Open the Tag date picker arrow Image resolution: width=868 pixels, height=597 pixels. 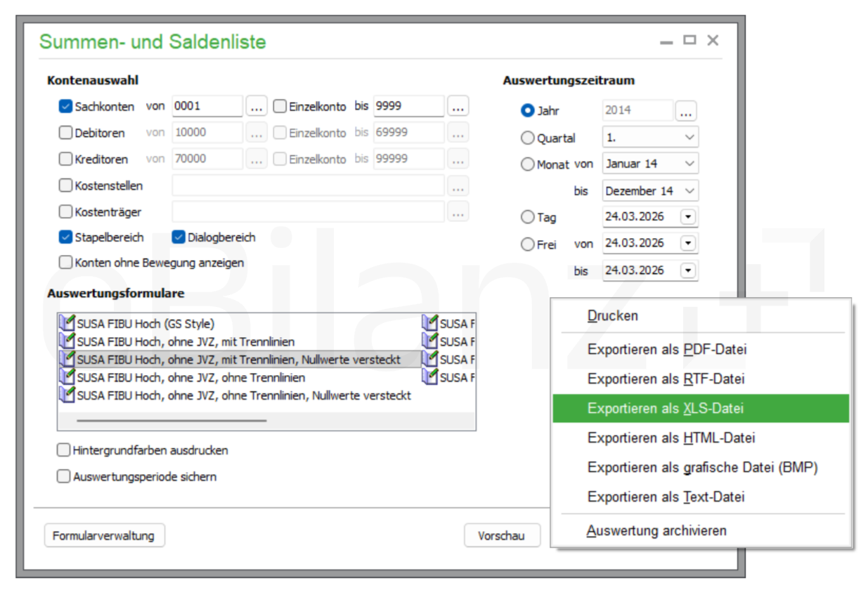(x=688, y=217)
